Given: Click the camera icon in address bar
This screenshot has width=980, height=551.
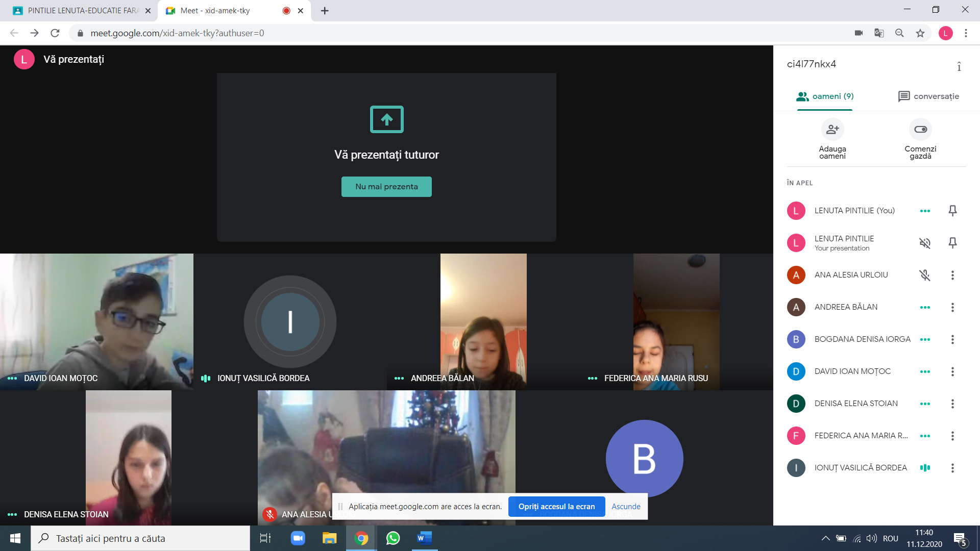Looking at the screenshot, I should (x=859, y=33).
